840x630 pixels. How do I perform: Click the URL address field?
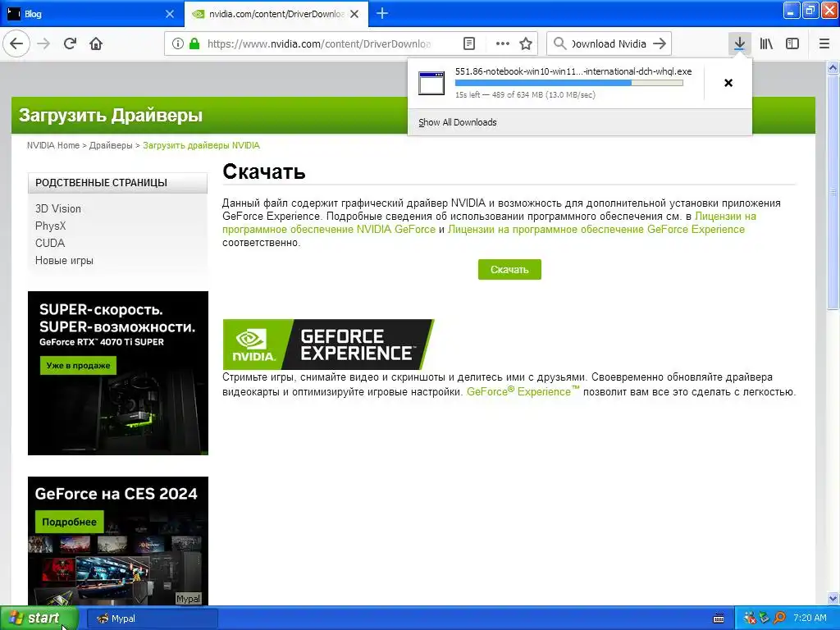click(x=319, y=43)
